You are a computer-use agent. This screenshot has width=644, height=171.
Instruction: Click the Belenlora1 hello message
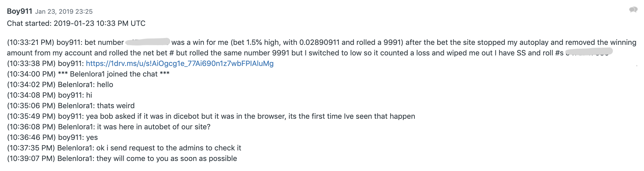pos(60,85)
